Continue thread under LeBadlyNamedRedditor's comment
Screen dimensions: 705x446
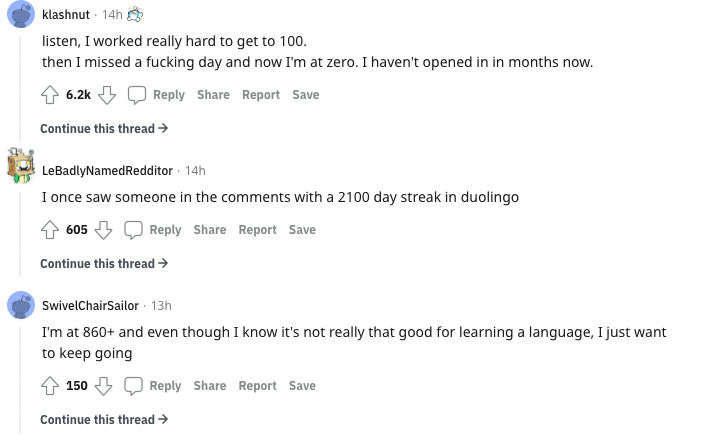coord(103,264)
